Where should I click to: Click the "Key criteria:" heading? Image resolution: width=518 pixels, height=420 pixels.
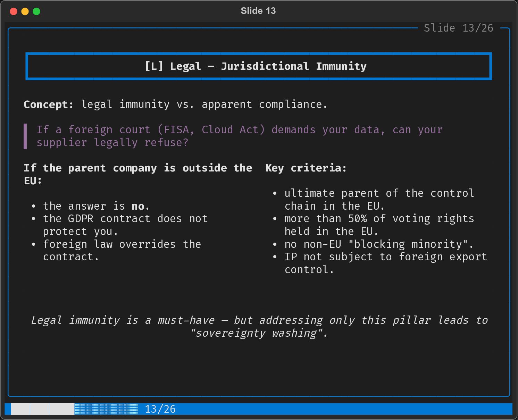306,168
